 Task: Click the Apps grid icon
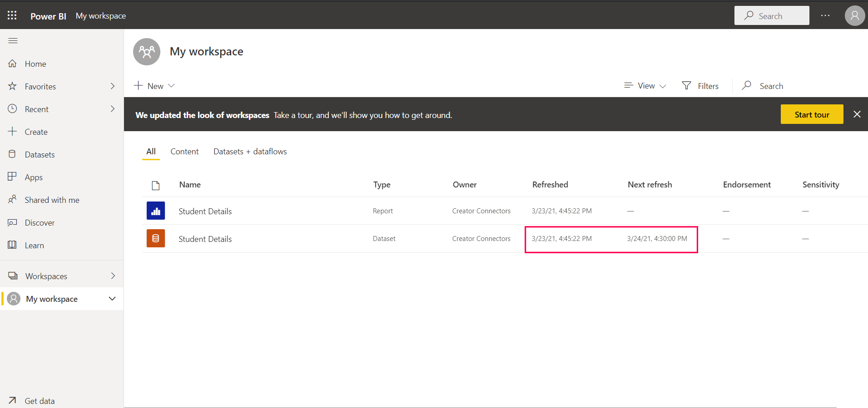(x=13, y=177)
